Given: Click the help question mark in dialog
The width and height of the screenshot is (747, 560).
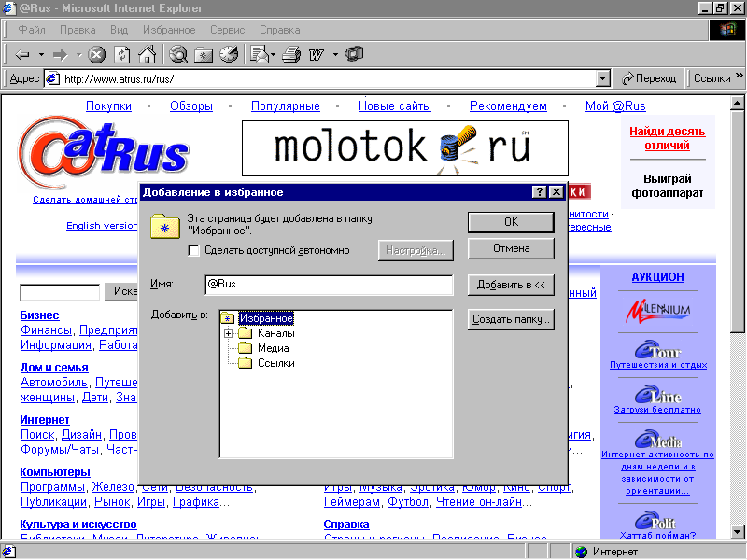Looking at the screenshot, I should pos(539,192).
